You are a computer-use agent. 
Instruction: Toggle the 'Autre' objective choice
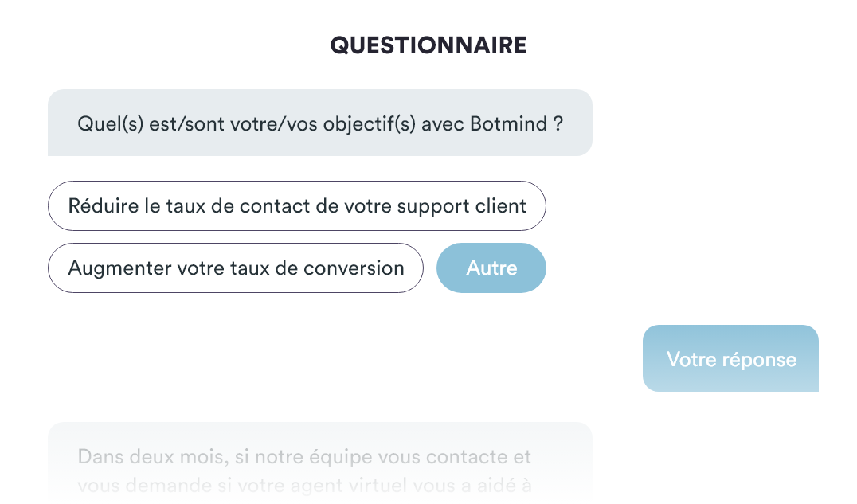(491, 268)
